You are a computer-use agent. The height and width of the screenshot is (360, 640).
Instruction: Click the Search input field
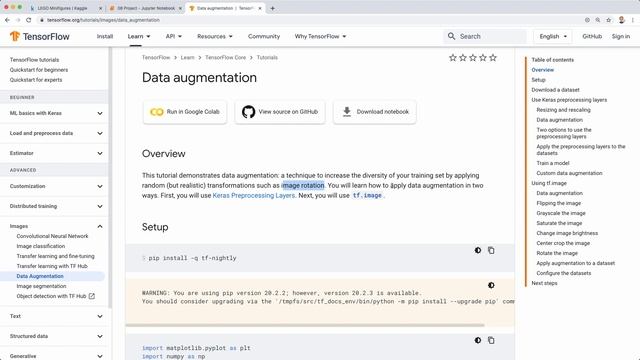[485, 36]
